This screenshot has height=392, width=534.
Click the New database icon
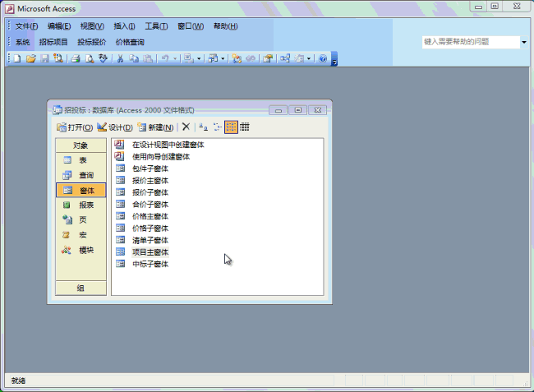point(16,58)
